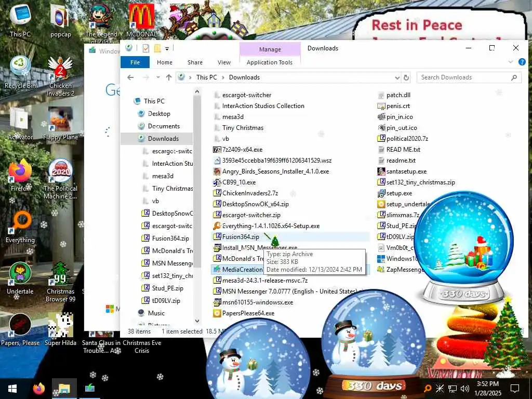Open The Political Machine 2020 shortcut
Viewport: 532px width, 399px height.
(60, 179)
